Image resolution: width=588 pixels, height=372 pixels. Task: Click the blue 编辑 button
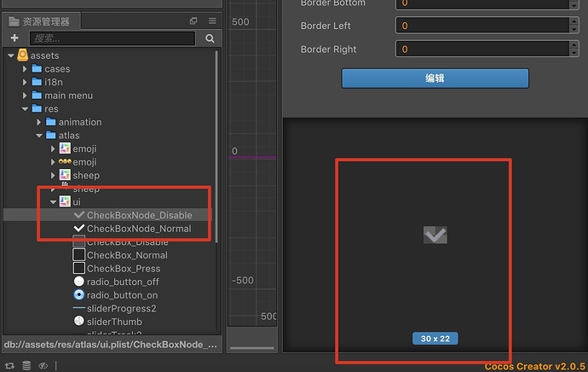(435, 78)
